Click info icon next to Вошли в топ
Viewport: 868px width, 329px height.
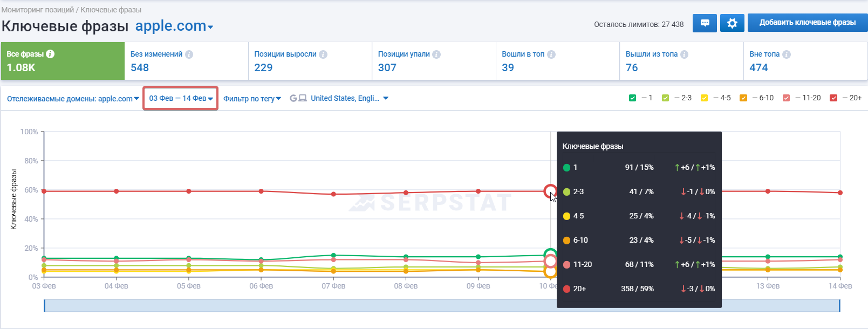tap(551, 54)
